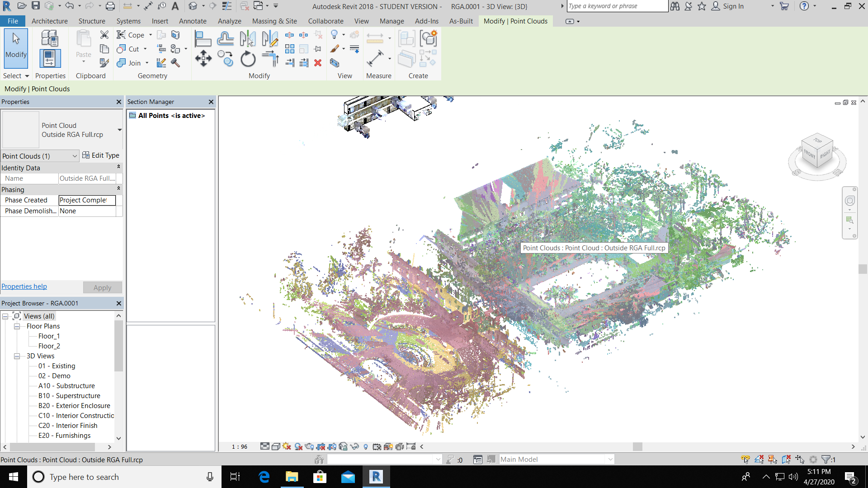
Task: Open the Massing & Site ribbon tab
Action: [x=274, y=21]
